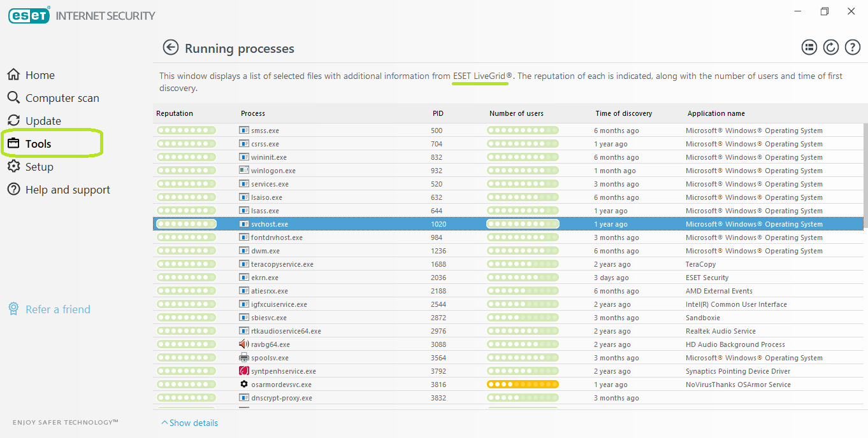Expand Show details at the bottom
This screenshot has height=438, width=868.
point(190,423)
